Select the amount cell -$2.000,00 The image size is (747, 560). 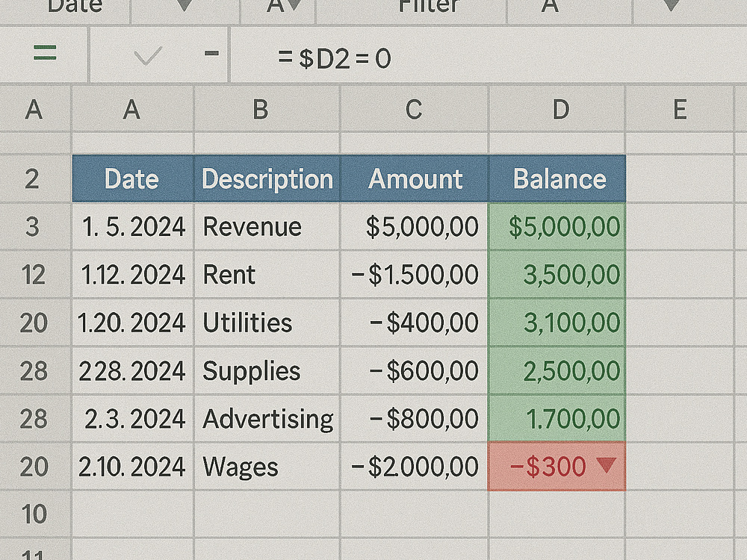(415, 467)
